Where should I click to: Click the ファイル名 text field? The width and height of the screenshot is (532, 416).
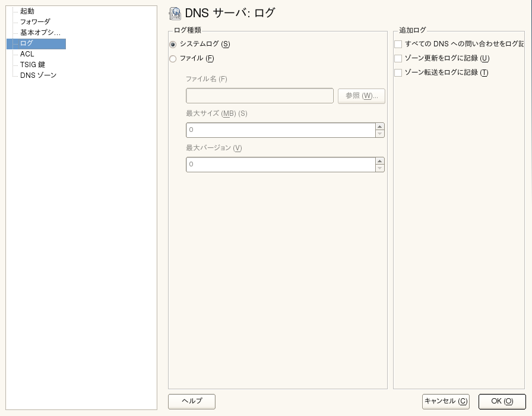[259, 96]
